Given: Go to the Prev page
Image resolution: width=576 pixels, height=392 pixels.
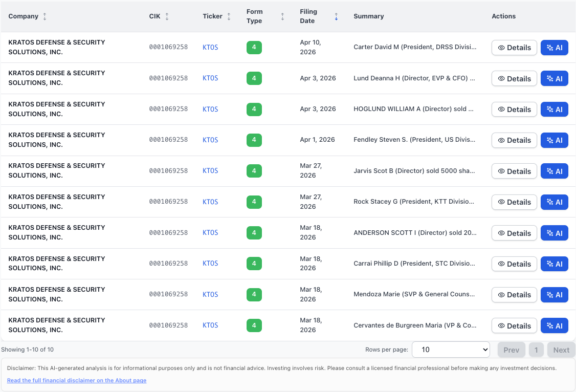Looking at the screenshot, I should coord(512,350).
